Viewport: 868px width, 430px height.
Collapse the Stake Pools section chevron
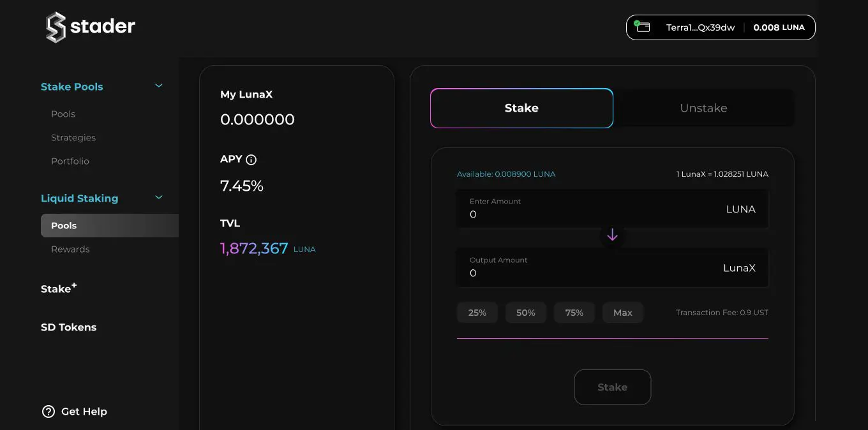pos(159,85)
